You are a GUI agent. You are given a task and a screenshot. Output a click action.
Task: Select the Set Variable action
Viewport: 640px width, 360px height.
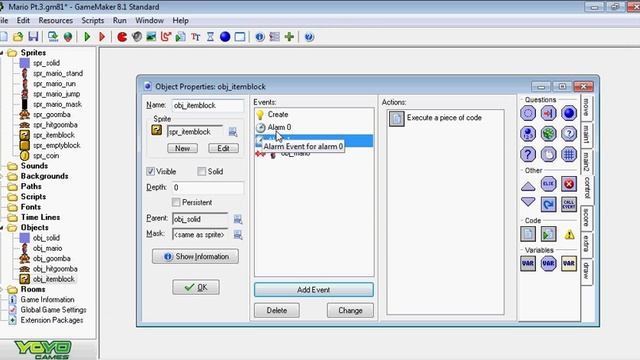(528, 263)
